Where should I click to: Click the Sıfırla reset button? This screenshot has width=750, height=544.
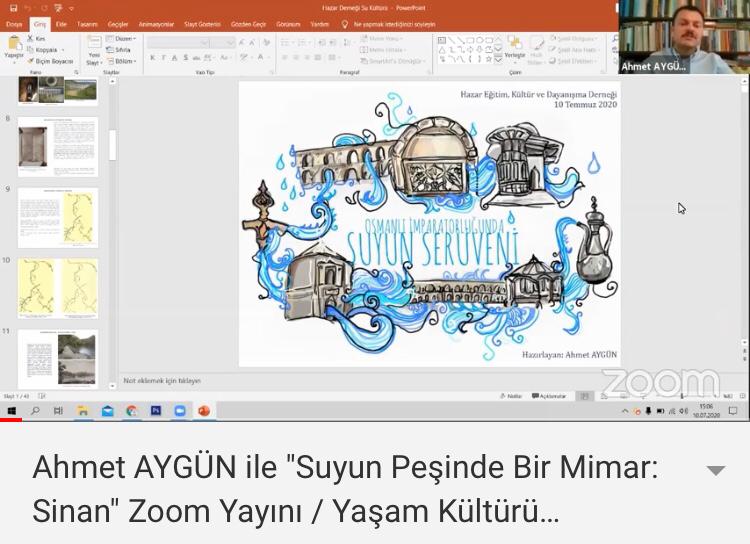point(122,49)
